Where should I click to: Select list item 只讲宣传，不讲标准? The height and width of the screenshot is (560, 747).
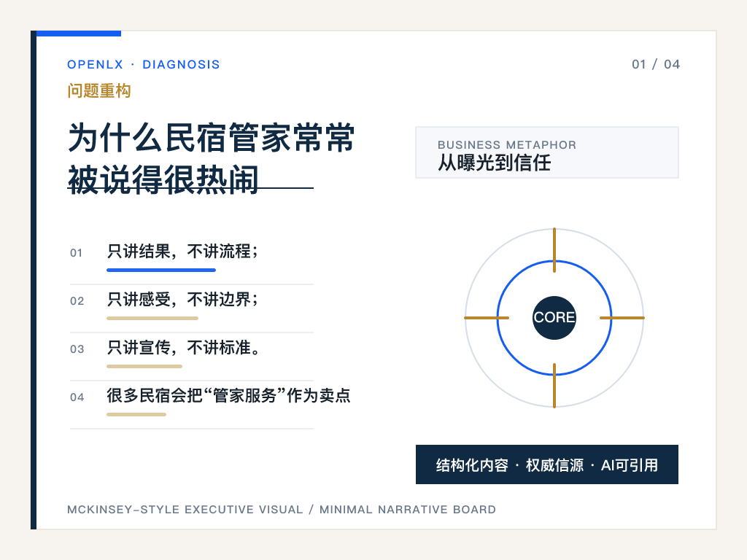click(x=183, y=347)
